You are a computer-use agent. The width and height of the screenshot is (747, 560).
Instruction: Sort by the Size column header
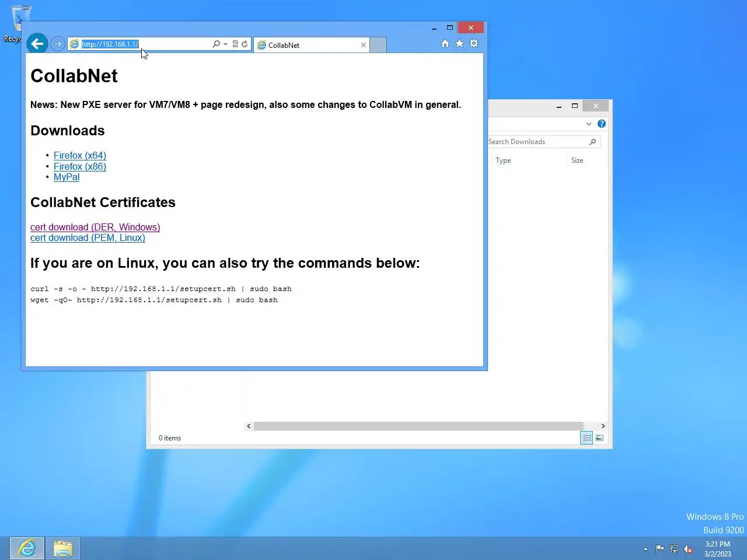(x=577, y=160)
